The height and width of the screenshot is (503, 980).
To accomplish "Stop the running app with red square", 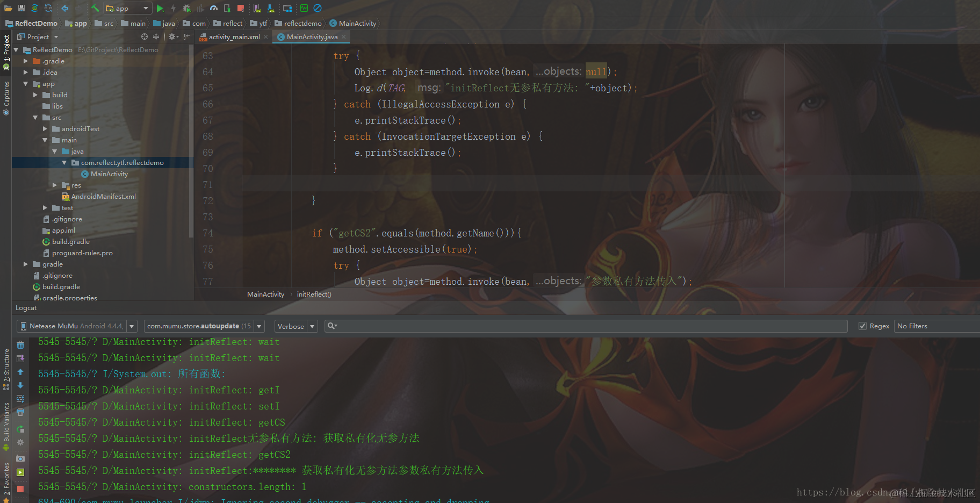I will 241,8.
